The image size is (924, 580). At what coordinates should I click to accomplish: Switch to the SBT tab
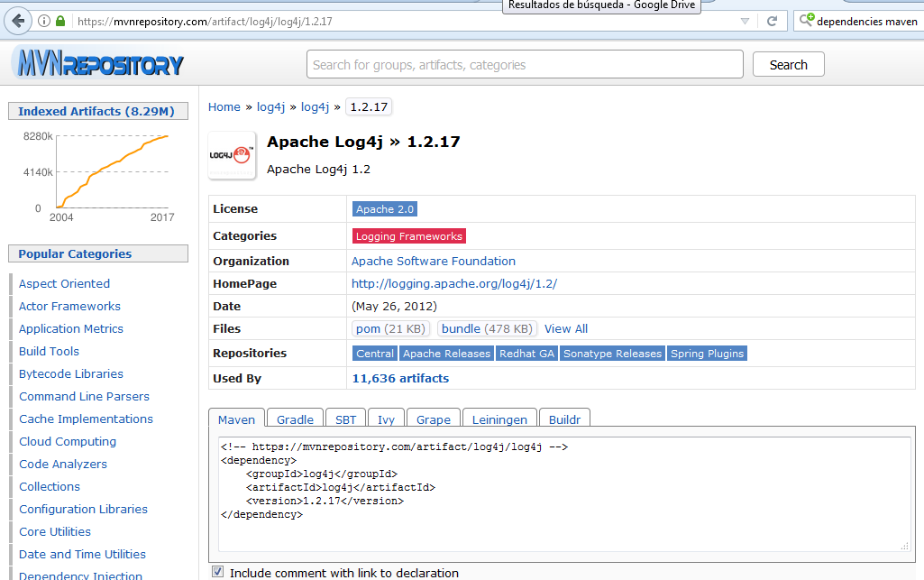(x=345, y=419)
